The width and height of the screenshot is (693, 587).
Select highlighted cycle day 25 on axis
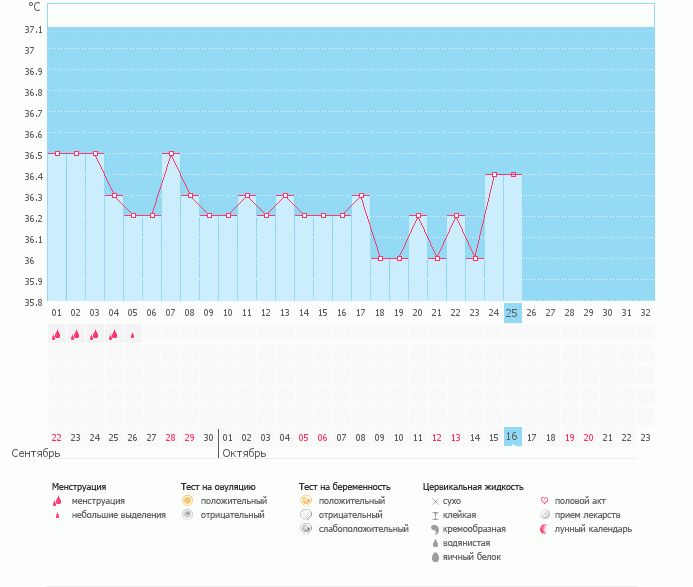(x=512, y=313)
